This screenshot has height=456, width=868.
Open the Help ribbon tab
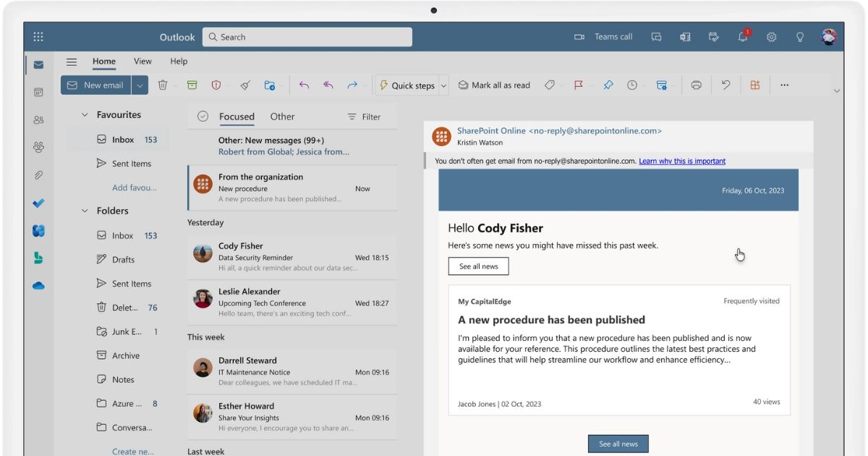coord(179,62)
